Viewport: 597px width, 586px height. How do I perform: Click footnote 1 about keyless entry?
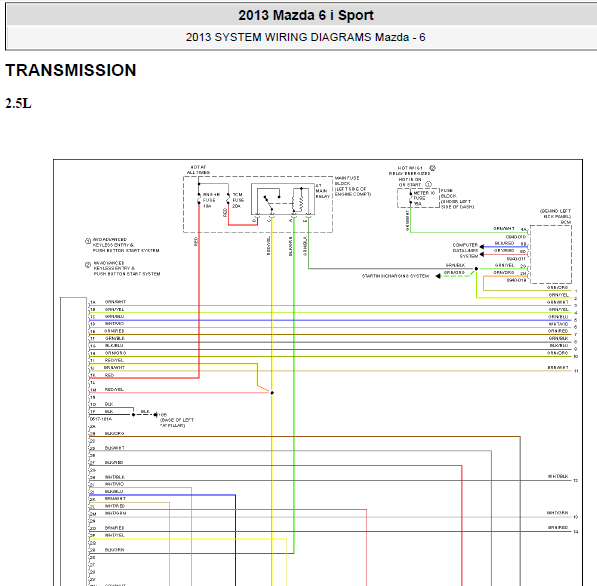click(x=122, y=245)
